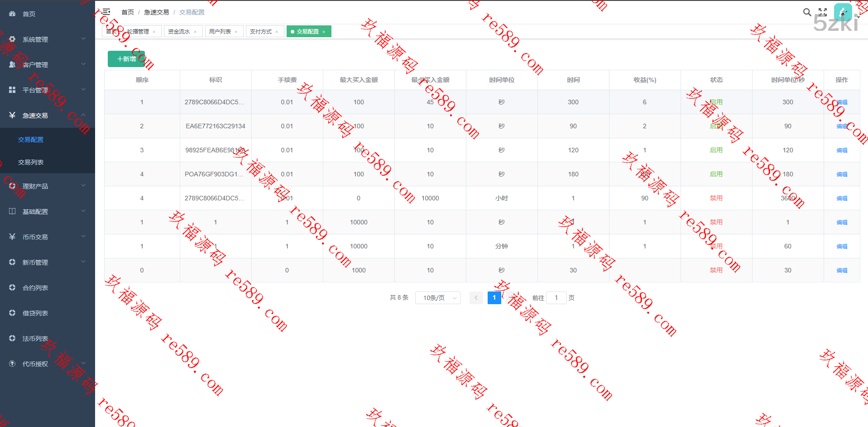Go to the previous page arrow
The image size is (868, 427).
point(476,298)
